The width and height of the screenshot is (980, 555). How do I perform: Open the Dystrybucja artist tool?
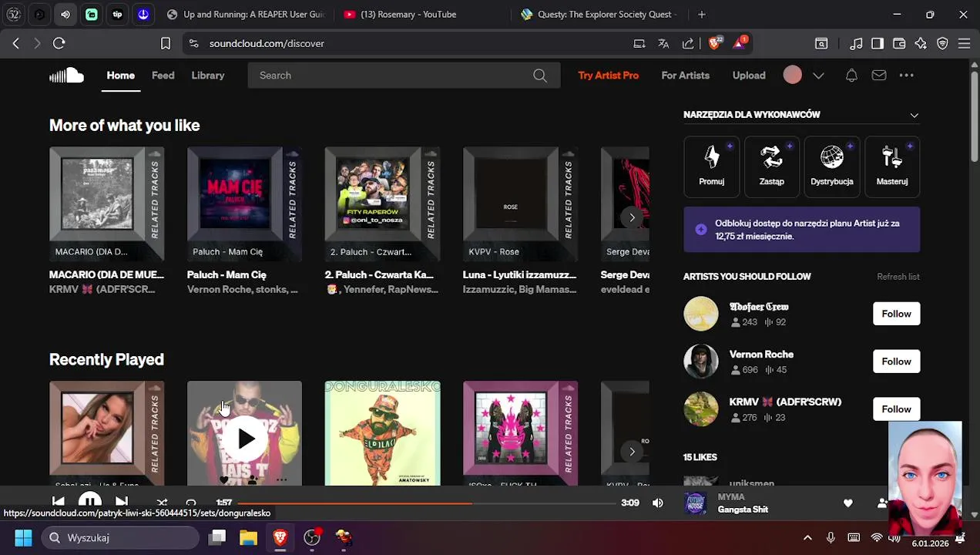pyautogui.click(x=831, y=166)
